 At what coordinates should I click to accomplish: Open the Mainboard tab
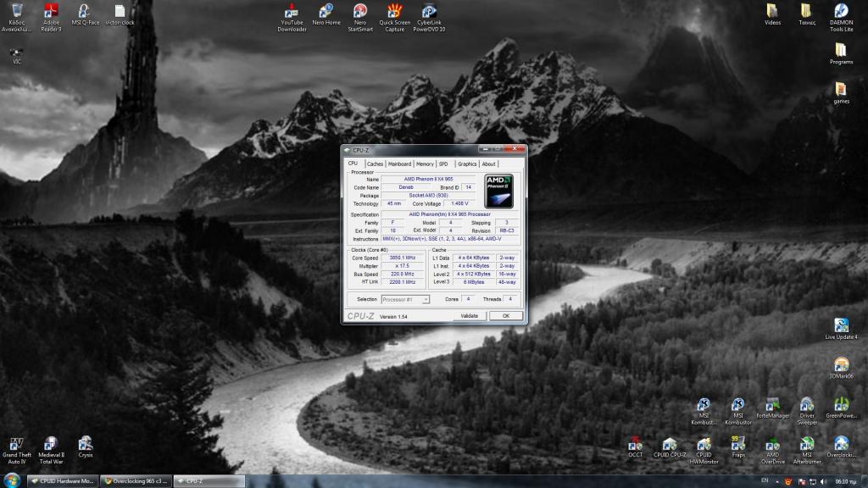pyautogui.click(x=399, y=164)
